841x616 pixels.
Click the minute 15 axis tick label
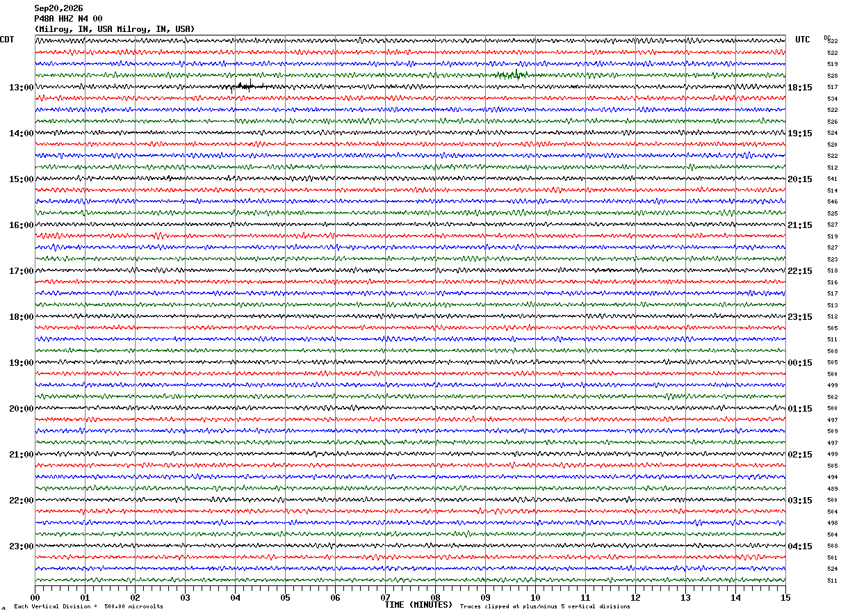(785, 597)
